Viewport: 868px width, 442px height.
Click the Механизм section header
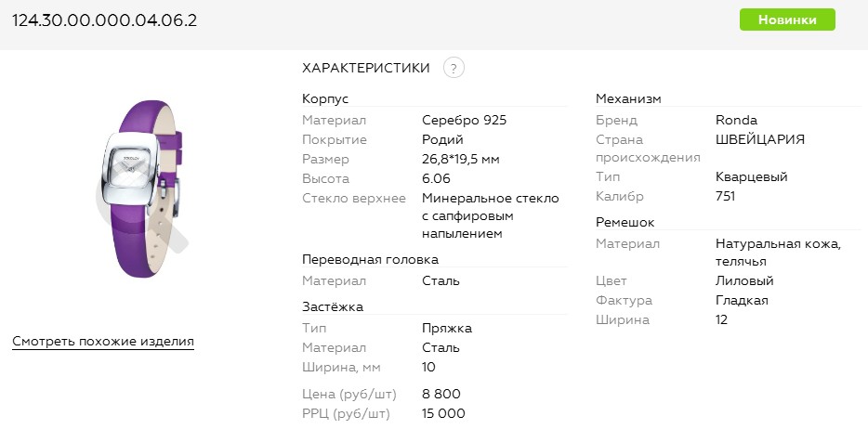point(628,98)
